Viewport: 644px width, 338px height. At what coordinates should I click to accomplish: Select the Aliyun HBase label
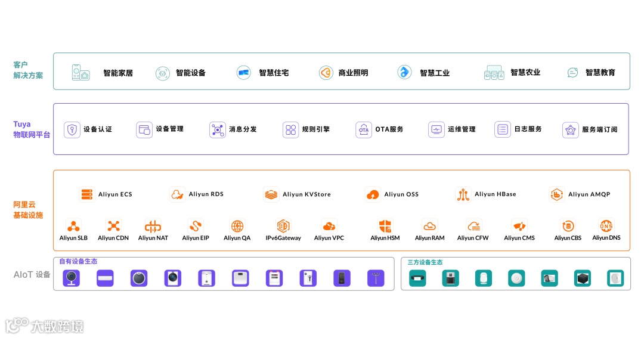pos(496,194)
